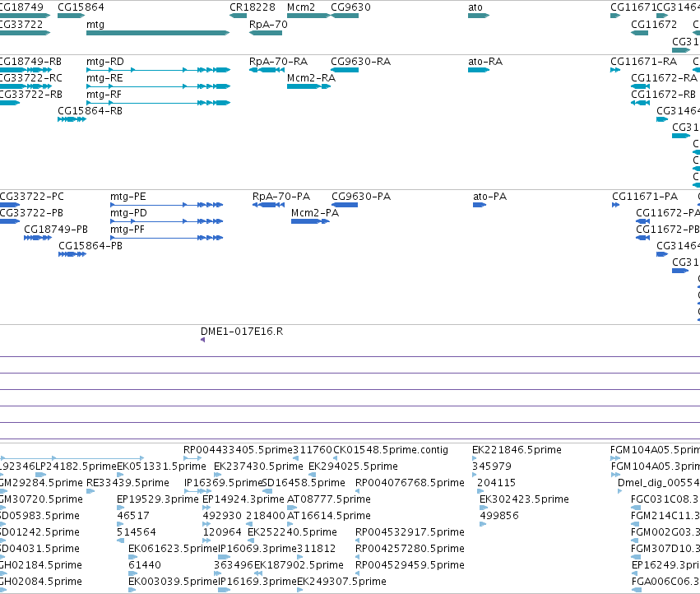Click protein CG33722-PB label
Viewport: 700px width, 594px height.
[x=32, y=213]
